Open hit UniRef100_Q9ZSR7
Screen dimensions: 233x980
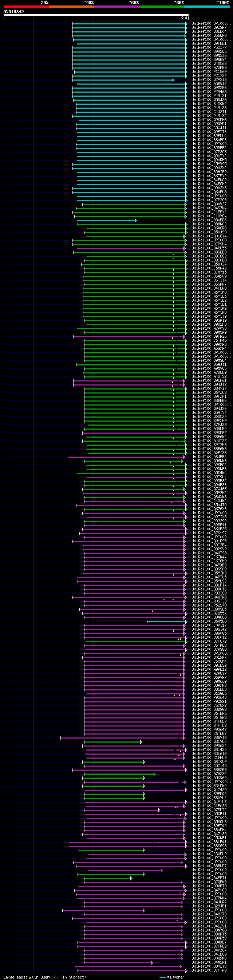(x=209, y=27)
